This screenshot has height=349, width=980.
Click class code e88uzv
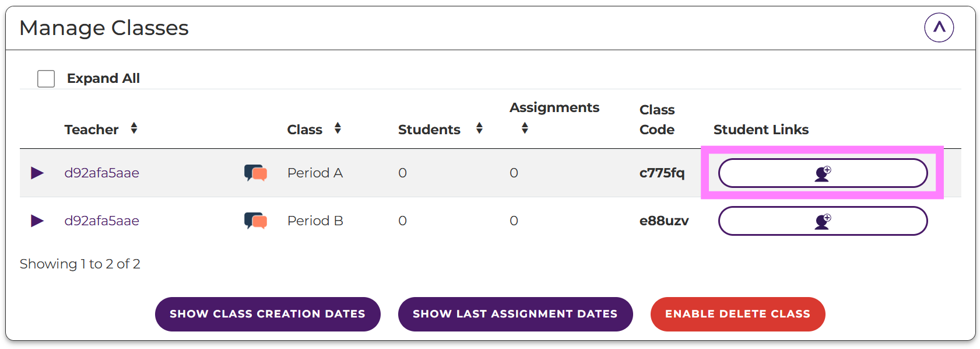point(664,221)
